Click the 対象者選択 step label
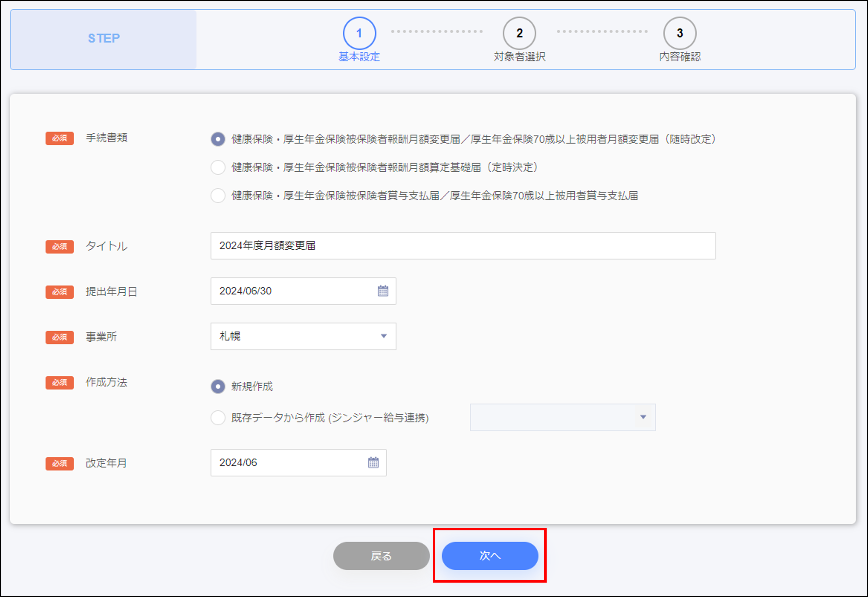The image size is (868, 597). click(x=519, y=57)
